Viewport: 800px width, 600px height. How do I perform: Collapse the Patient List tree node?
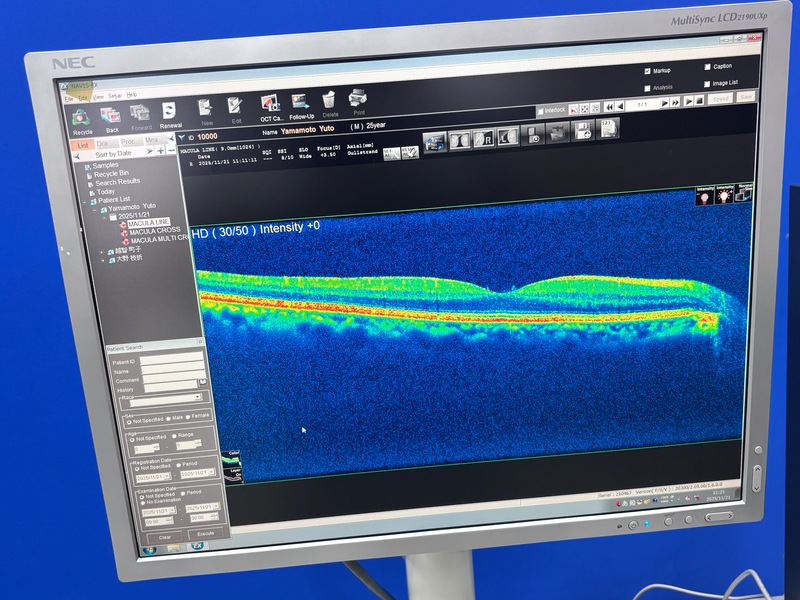(84, 200)
